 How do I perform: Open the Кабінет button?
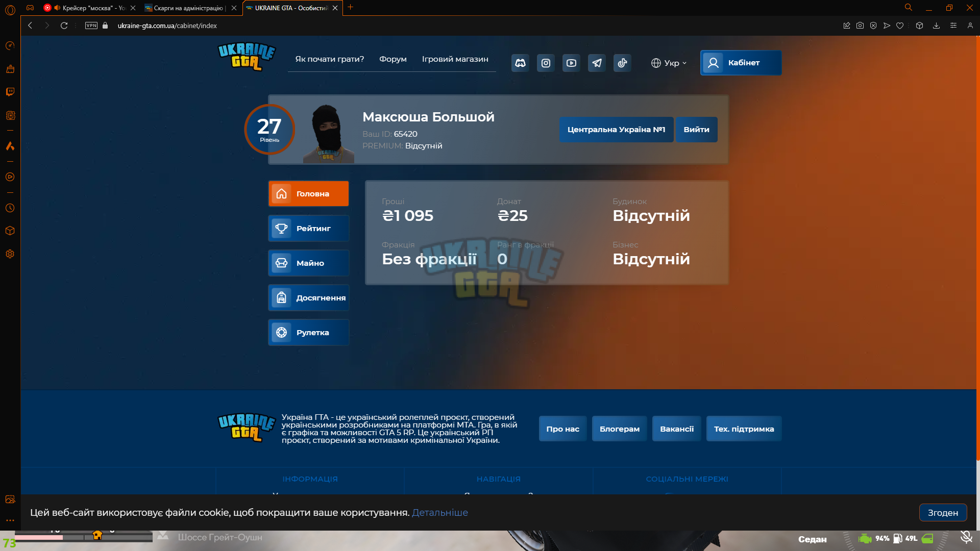[x=741, y=63]
